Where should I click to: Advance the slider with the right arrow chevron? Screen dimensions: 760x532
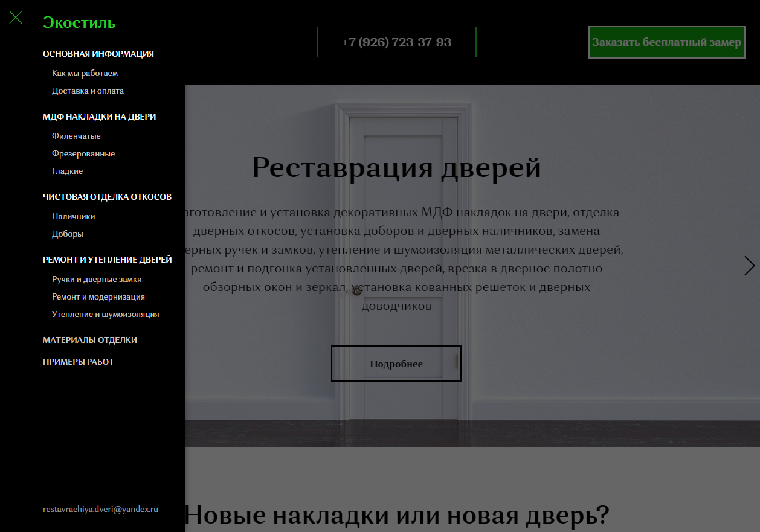click(x=749, y=266)
